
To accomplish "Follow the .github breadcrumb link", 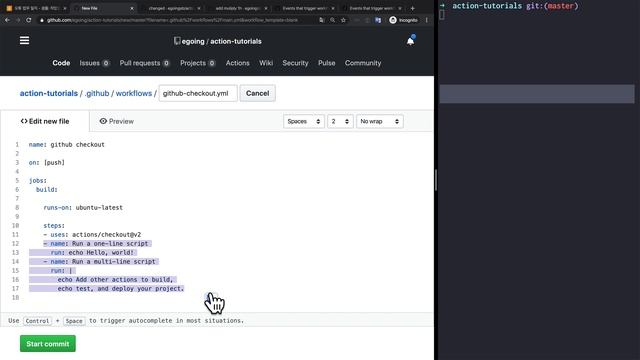I will [97, 93].
